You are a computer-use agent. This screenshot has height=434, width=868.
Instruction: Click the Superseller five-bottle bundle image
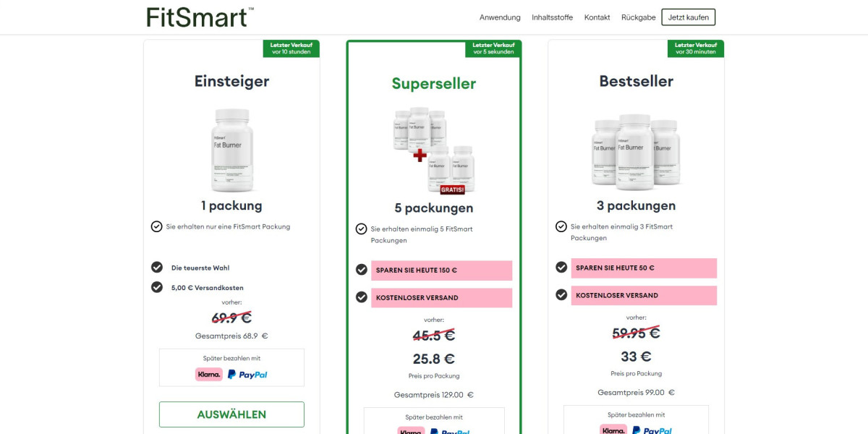click(434, 150)
